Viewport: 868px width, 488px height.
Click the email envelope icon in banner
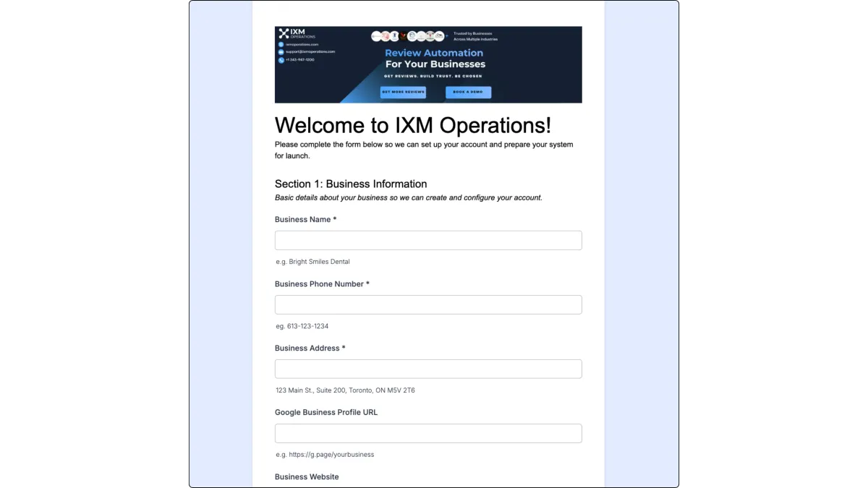pyautogui.click(x=281, y=52)
